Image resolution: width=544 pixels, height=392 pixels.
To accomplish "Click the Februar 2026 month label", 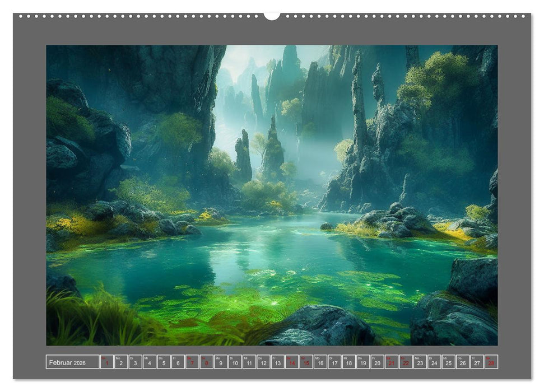I will 67,362.
